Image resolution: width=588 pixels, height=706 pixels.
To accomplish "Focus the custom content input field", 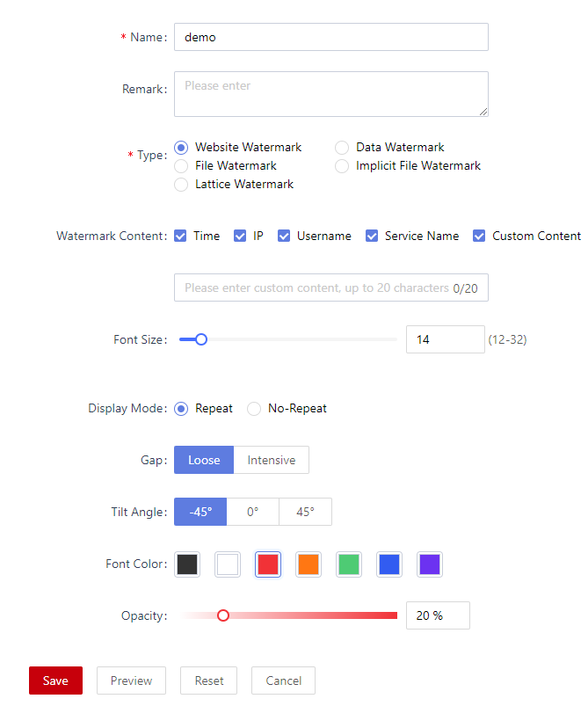I will [x=331, y=287].
